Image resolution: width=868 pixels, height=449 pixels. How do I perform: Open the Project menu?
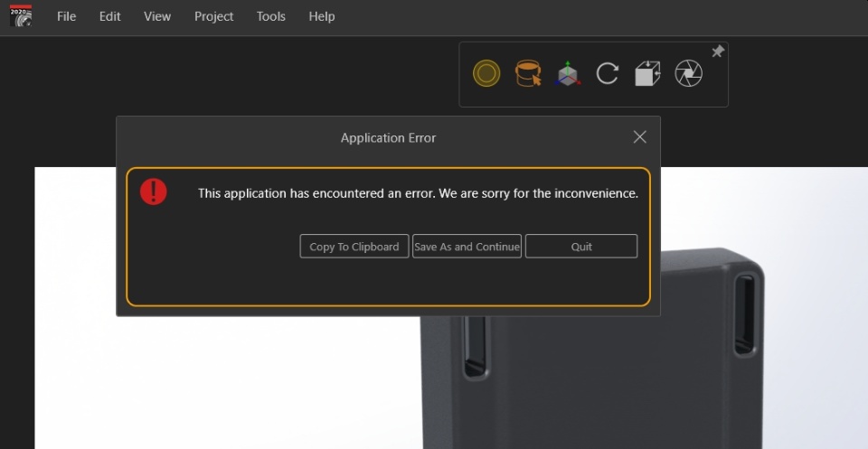tap(213, 16)
